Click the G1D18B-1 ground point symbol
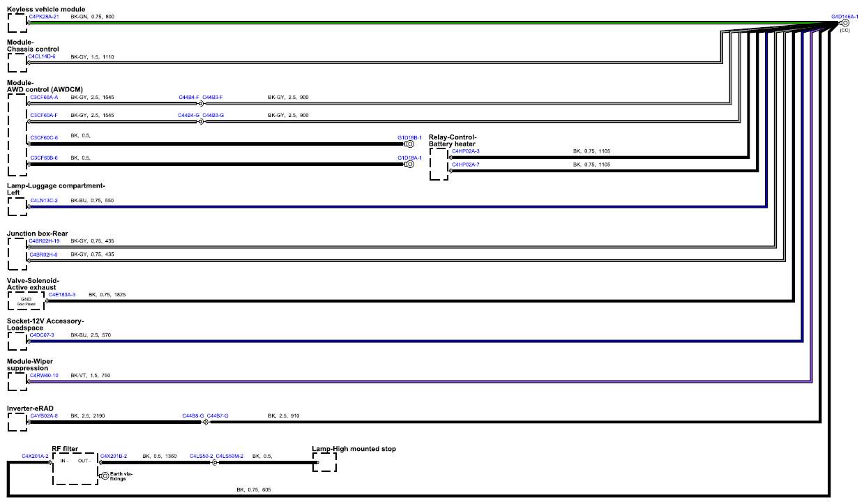This screenshot has height=504, width=864. click(410, 145)
